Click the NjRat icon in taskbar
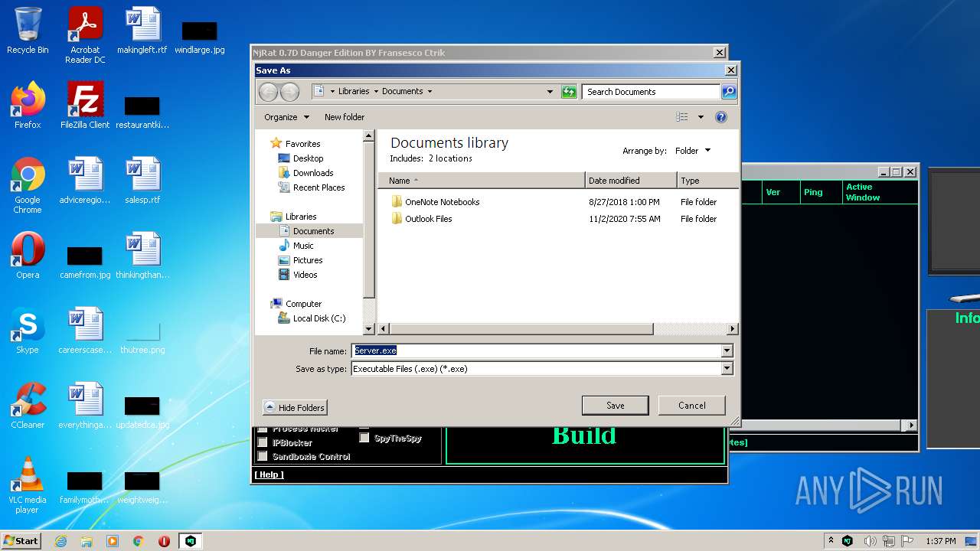 pos(190,541)
